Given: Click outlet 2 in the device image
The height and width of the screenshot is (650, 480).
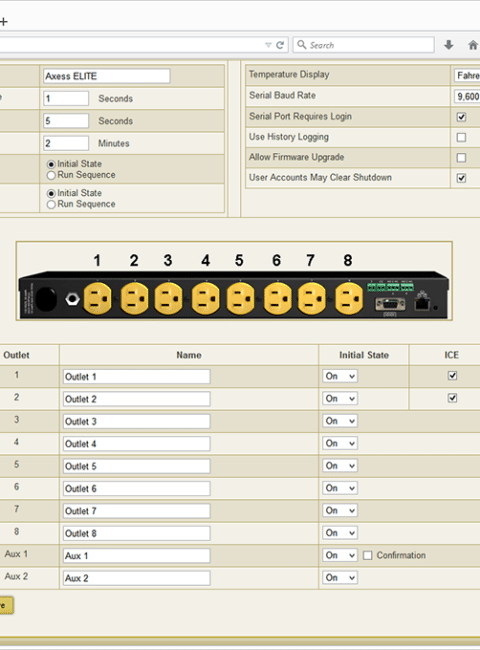Looking at the screenshot, I should (134, 298).
